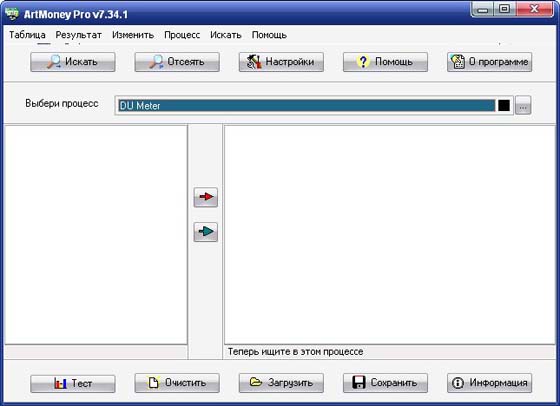The image size is (560, 406).
Task: Maximize the ArtMoney window
Action: [505, 9]
